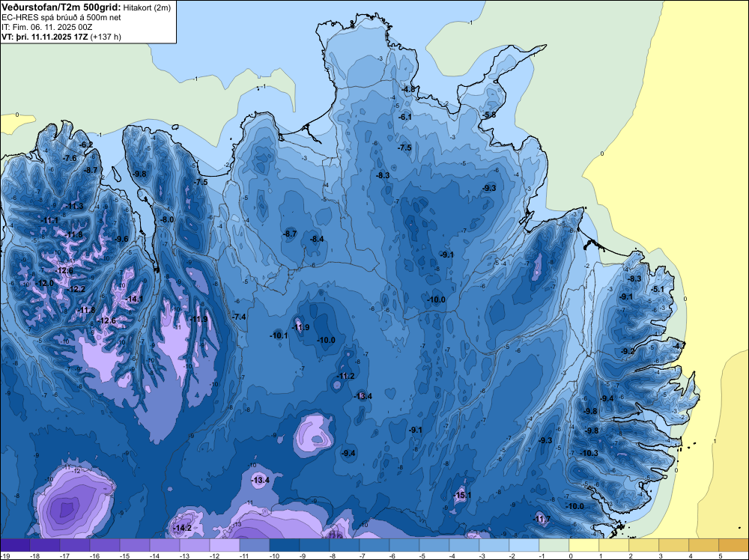Click the -14.2 temperature value
The height and width of the screenshot is (560, 749).
[x=183, y=528]
